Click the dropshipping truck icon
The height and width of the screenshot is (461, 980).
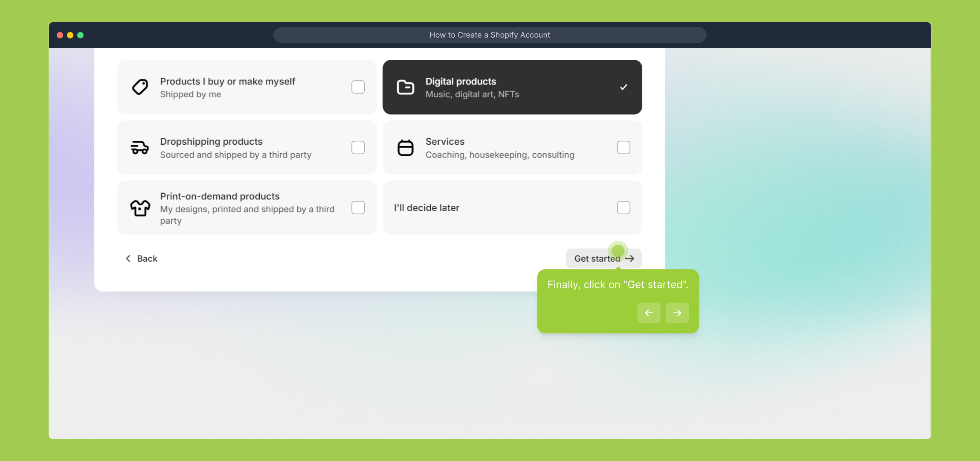(x=140, y=148)
